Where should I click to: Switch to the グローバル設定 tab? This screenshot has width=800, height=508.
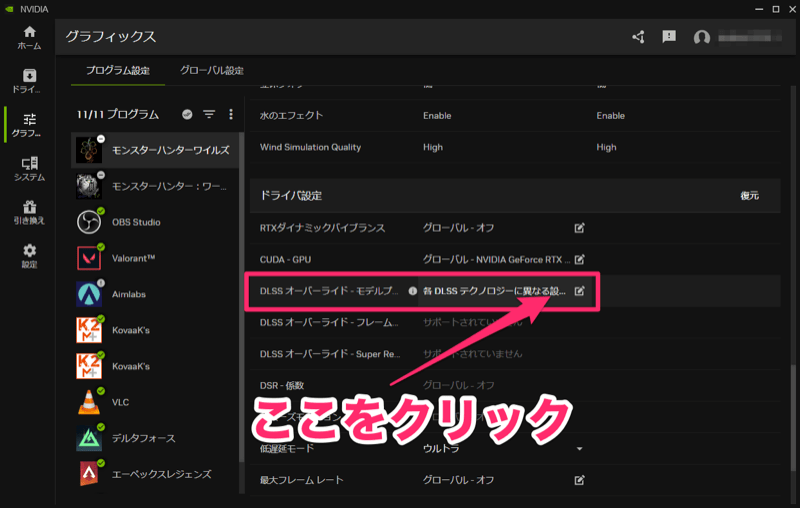(x=211, y=71)
